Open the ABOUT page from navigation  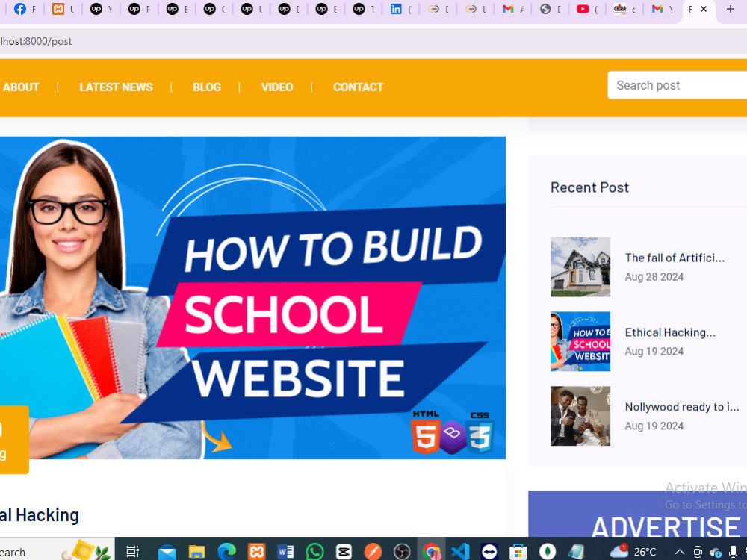21,87
